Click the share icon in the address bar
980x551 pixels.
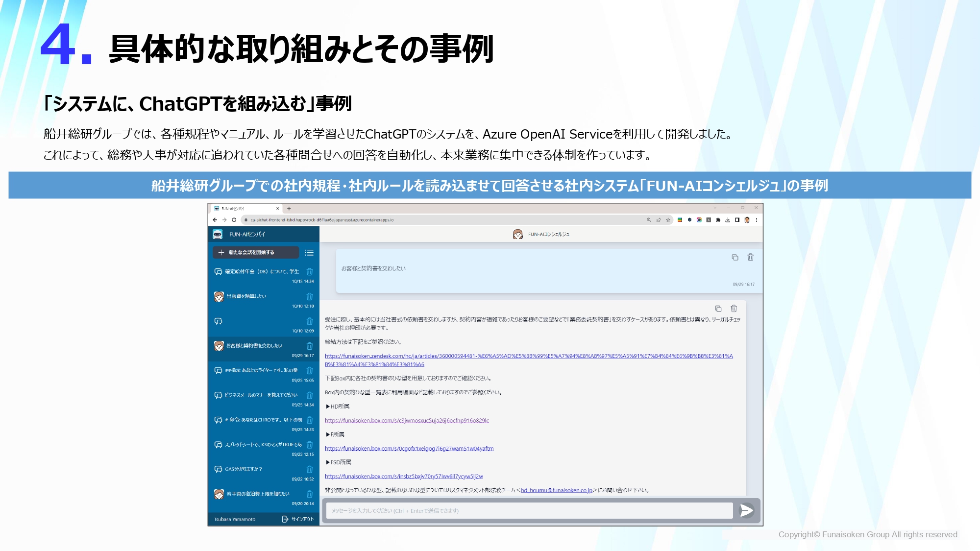pos(659,220)
